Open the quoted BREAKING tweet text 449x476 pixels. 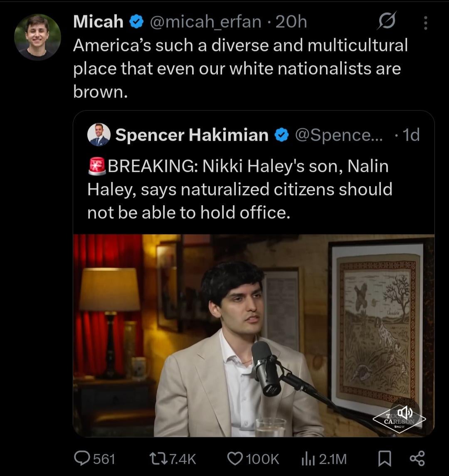tap(239, 189)
